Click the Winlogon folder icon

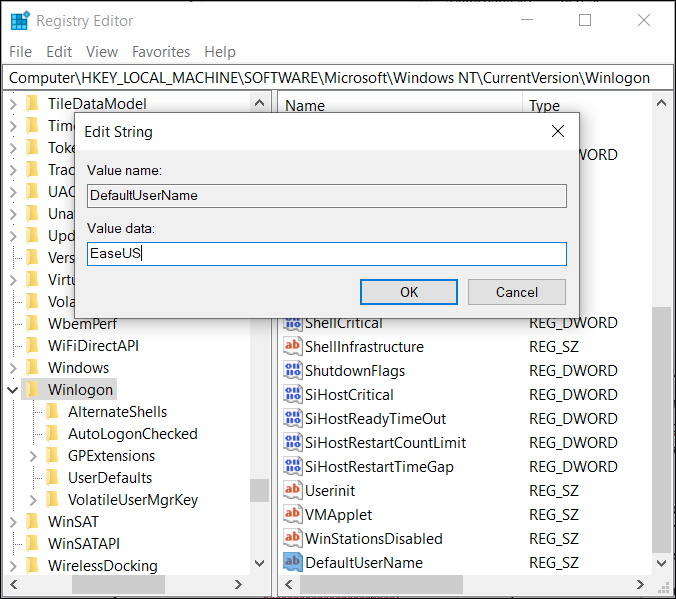(32, 389)
